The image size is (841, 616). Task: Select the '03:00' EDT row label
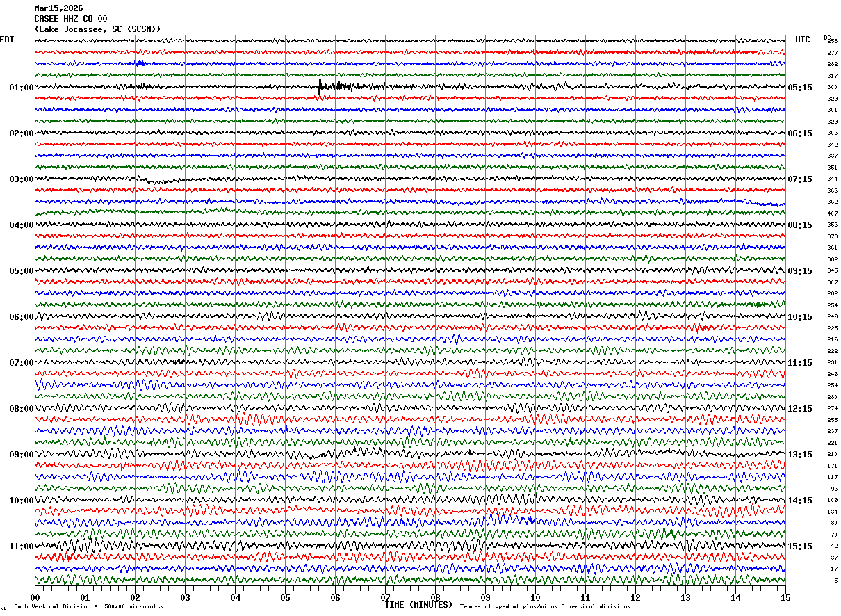[x=22, y=179]
